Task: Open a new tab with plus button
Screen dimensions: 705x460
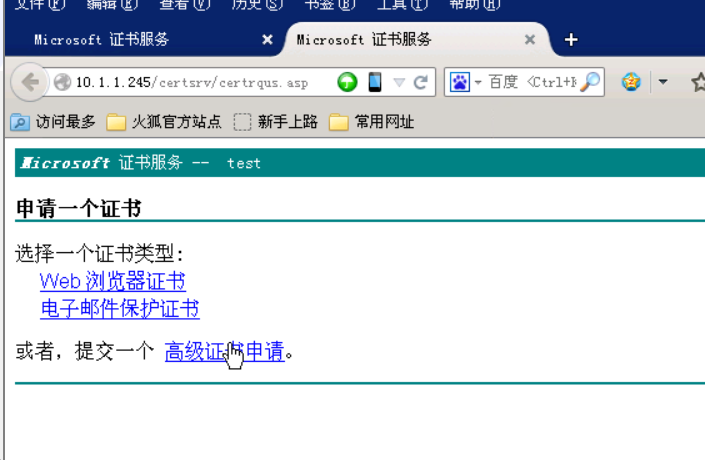Action: click(x=571, y=40)
